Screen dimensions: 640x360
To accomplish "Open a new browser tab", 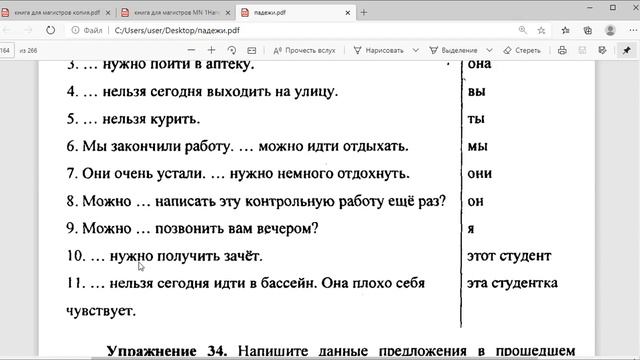I will tap(364, 13).
